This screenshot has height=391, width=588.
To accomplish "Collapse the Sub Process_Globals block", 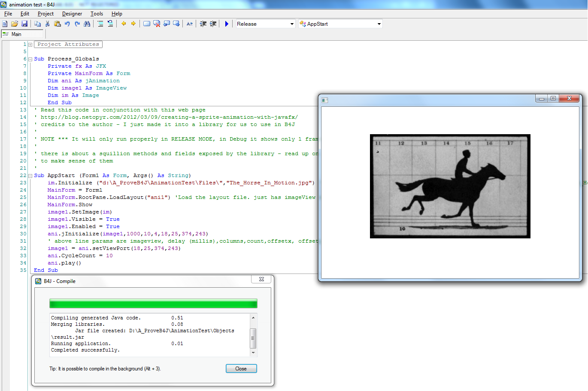I will [30, 59].
